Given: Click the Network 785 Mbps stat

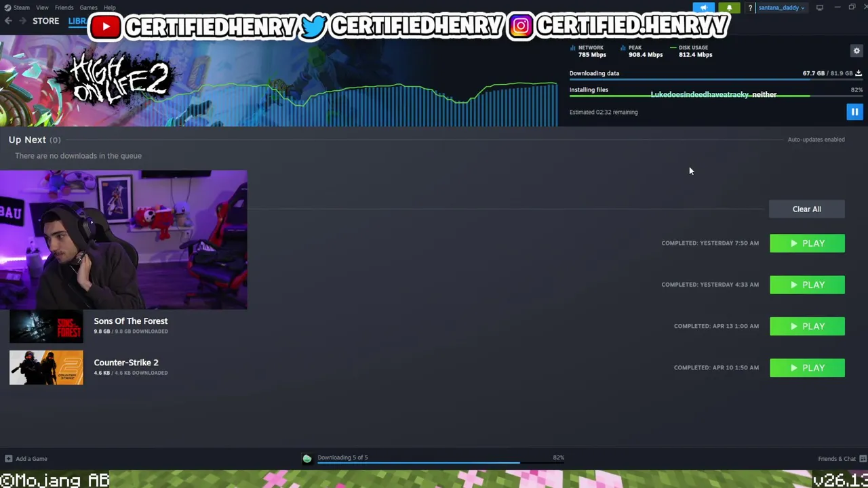Looking at the screenshot, I should pos(589,52).
